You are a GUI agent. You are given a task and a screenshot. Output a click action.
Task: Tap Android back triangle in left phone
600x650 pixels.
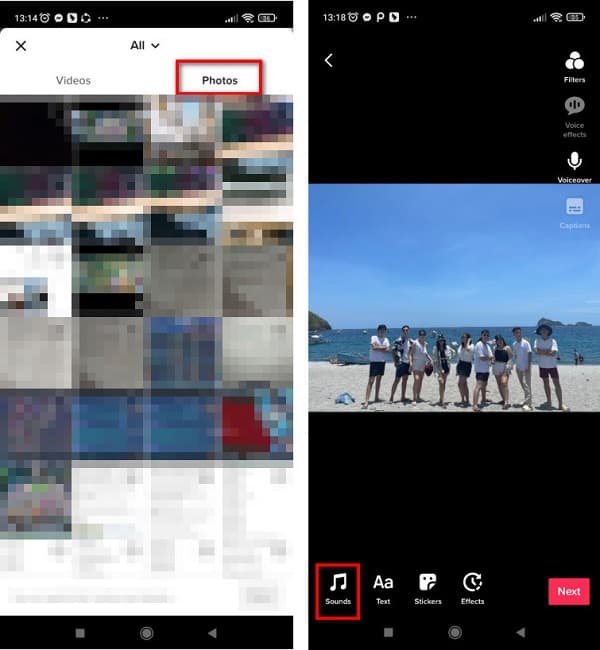coord(212,633)
